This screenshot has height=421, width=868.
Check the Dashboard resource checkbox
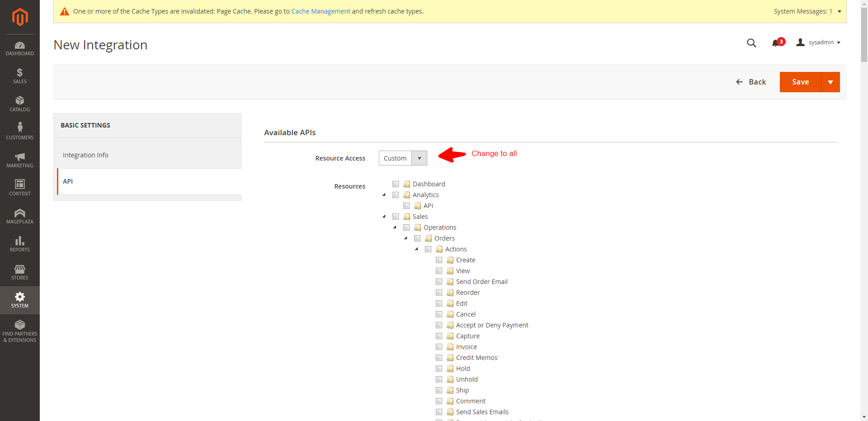[x=396, y=184]
